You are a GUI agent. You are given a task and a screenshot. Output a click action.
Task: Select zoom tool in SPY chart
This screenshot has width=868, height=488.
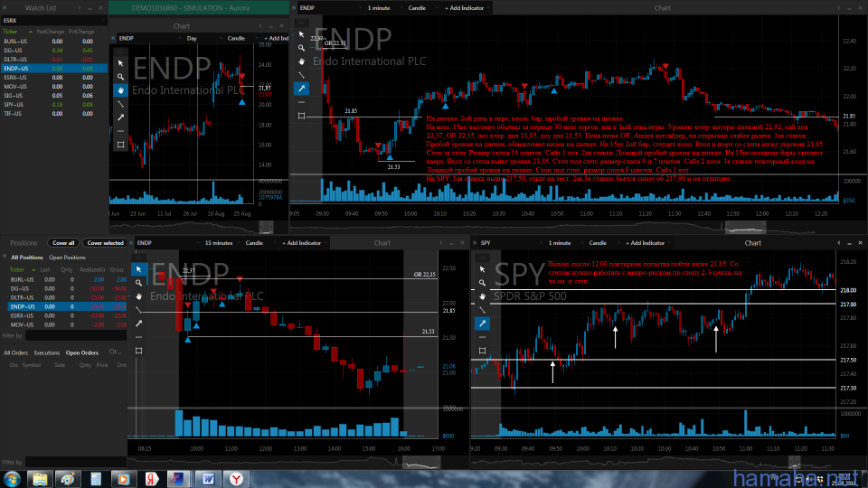[x=482, y=283]
